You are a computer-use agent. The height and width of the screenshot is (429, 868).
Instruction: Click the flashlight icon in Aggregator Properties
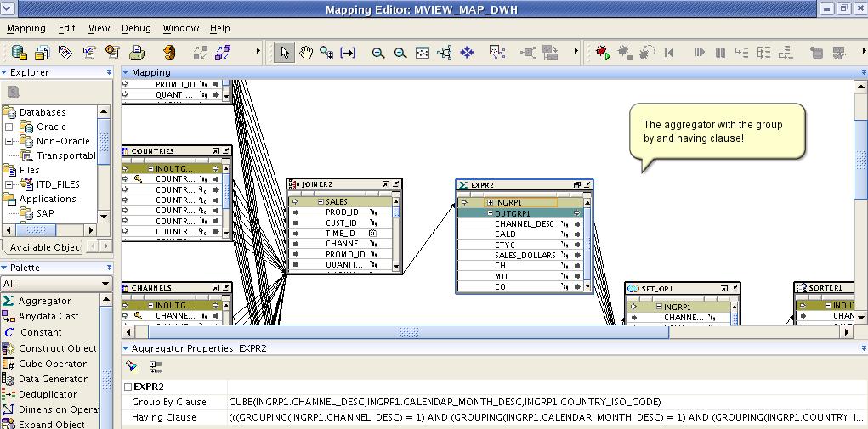tap(132, 366)
